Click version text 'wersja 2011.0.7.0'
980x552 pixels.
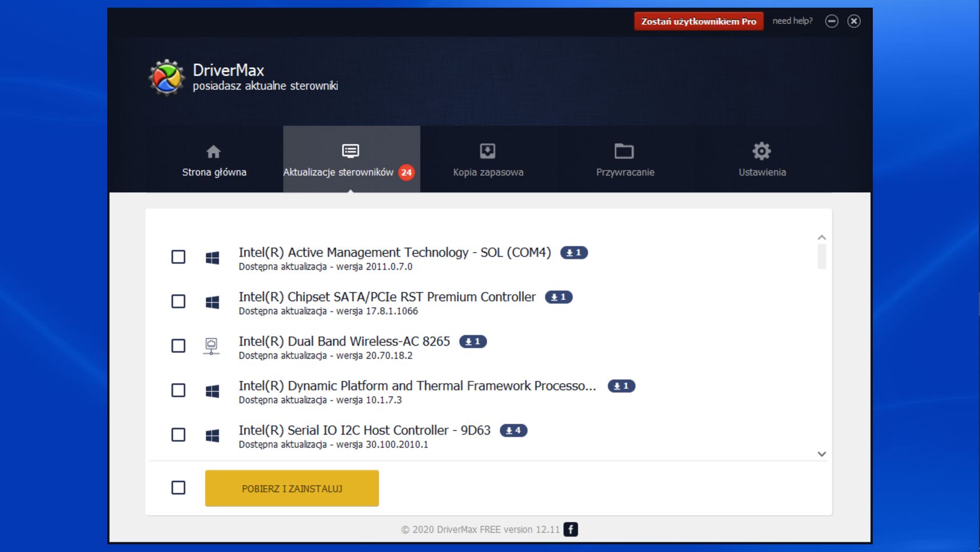coord(374,267)
